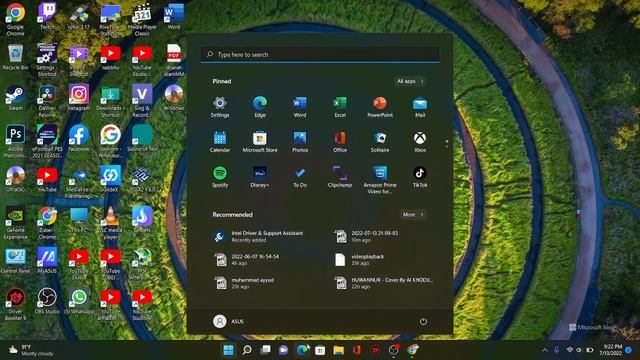Show All apps list
This screenshot has height=360, width=640.
pos(410,81)
